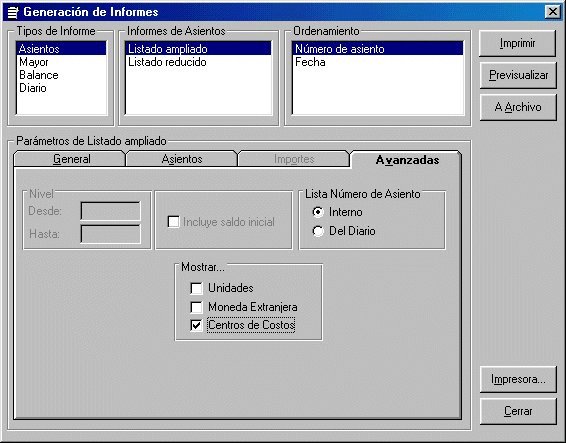This screenshot has height=443, width=566.
Task: Click the A Archivo button
Action: pyautogui.click(x=518, y=107)
